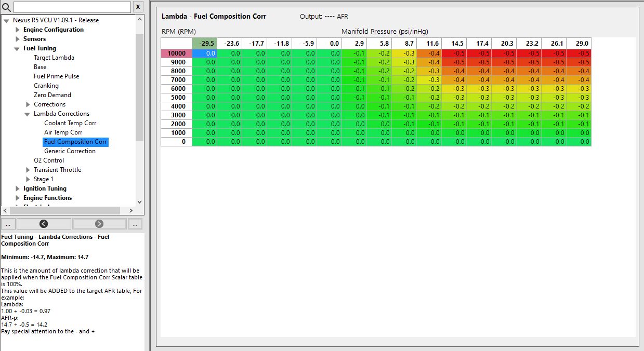The width and height of the screenshot is (644, 351).
Task: Select Coolant Temp Corr table
Action: 70,123
